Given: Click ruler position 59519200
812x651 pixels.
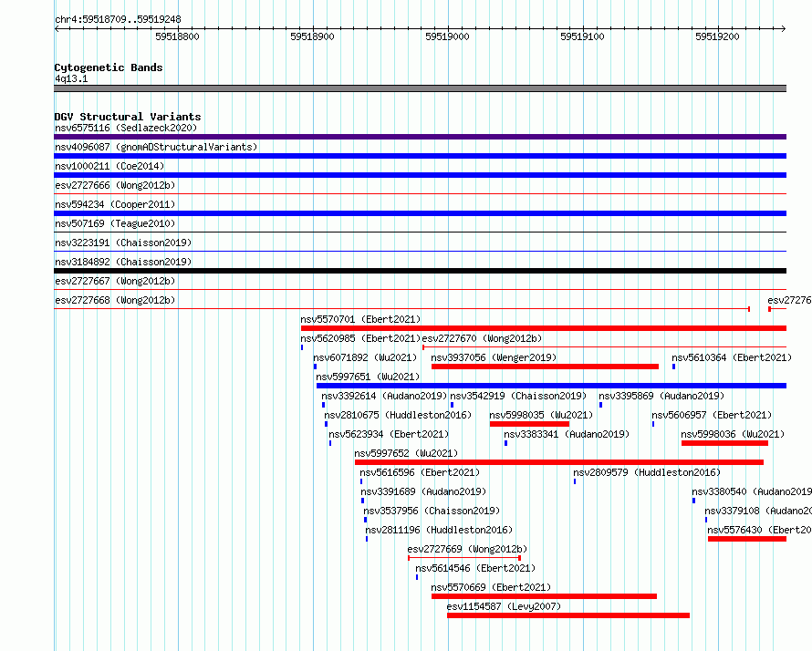Looking at the screenshot, I should 717,36.
